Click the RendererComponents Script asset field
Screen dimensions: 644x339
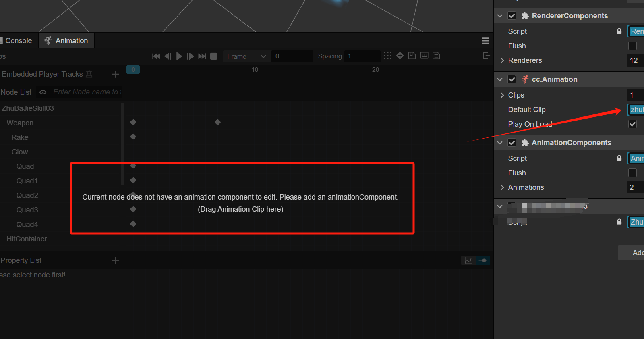coord(636,31)
